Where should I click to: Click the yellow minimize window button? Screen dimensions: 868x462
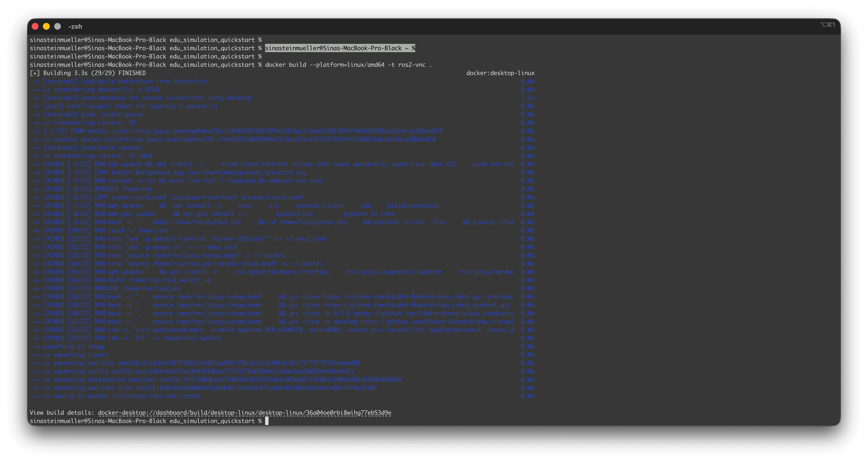[x=47, y=26]
